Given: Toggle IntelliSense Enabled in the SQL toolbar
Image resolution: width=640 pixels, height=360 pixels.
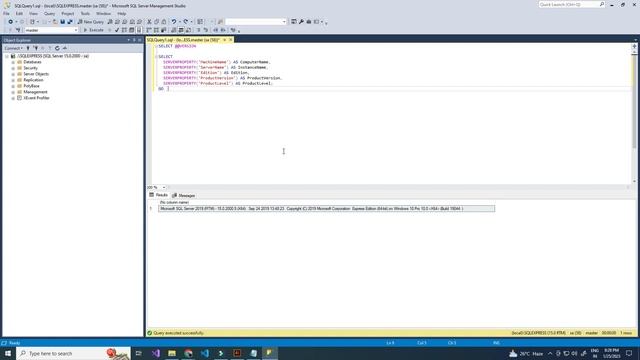Looking at the screenshot, I should tap(139, 30).
